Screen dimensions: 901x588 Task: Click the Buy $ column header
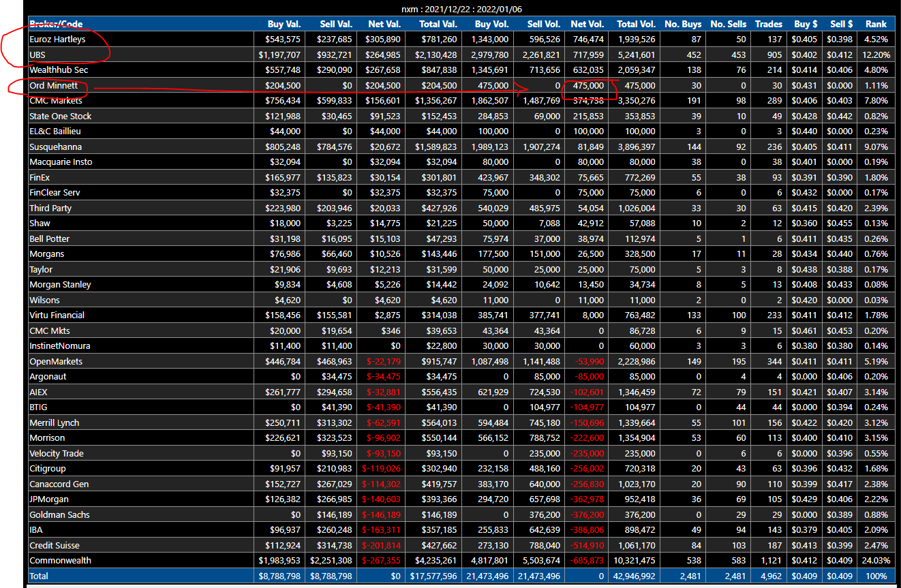[807, 24]
